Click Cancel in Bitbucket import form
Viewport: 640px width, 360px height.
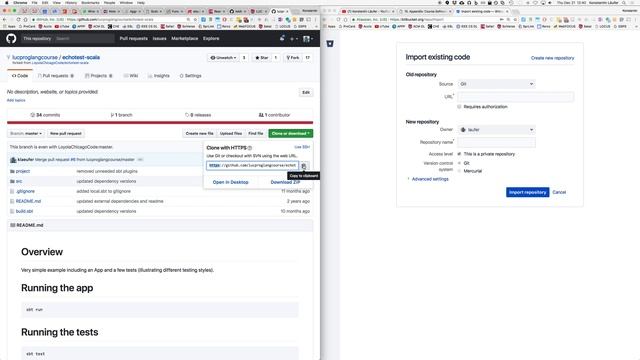(x=559, y=192)
